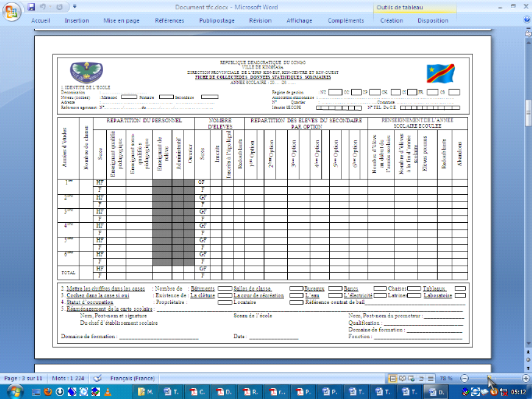Save the document with the floppy icon
Image resolution: width=532 pixels, height=399 pixels.
tap(31, 7)
